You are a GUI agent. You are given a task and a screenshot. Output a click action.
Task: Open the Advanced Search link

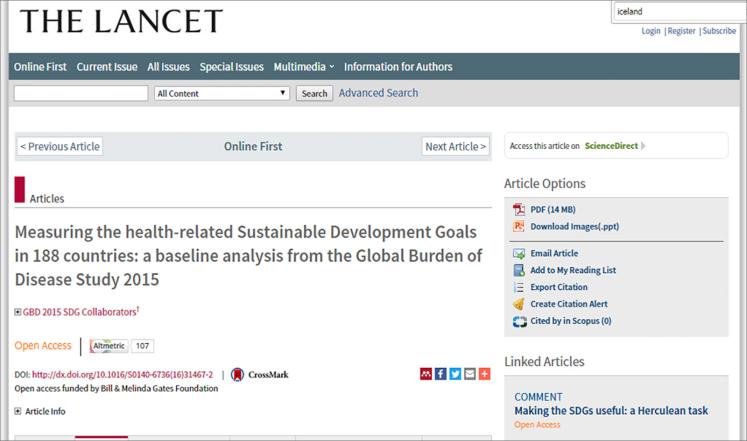tap(378, 93)
